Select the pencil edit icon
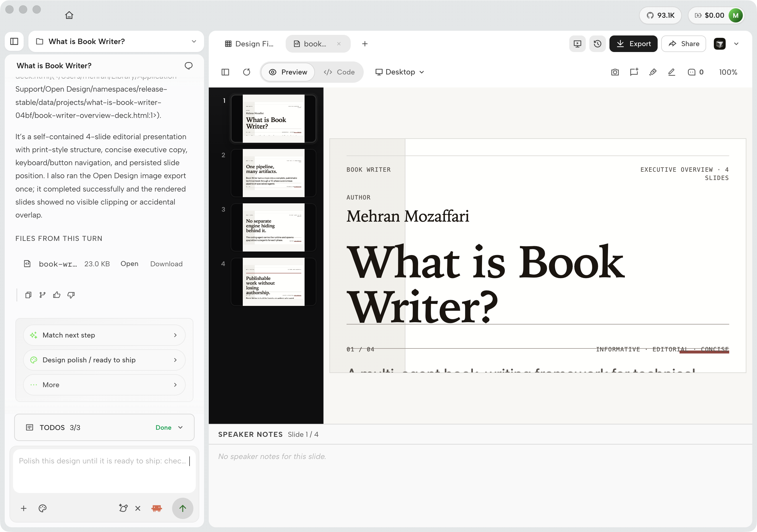 pyautogui.click(x=672, y=72)
